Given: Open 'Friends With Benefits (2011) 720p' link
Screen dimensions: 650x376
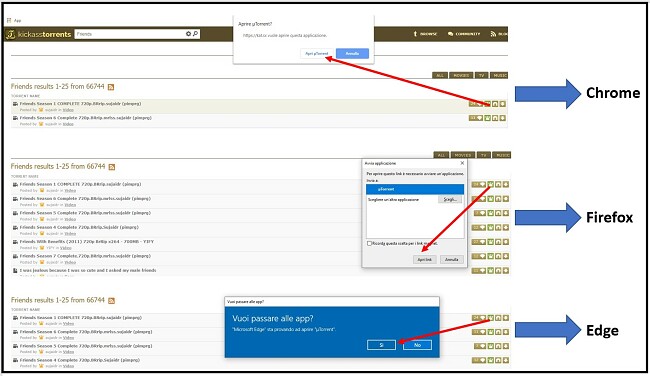Looking at the screenshot, I should point(87,241).
